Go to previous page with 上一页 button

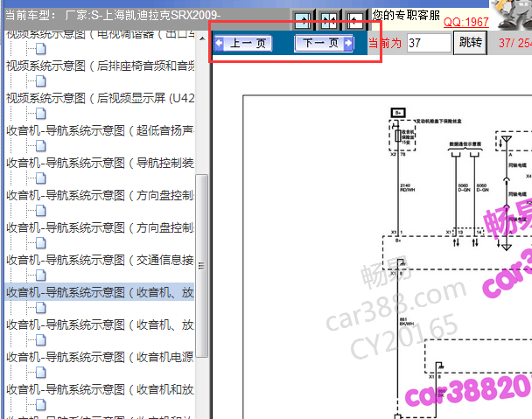243,44
